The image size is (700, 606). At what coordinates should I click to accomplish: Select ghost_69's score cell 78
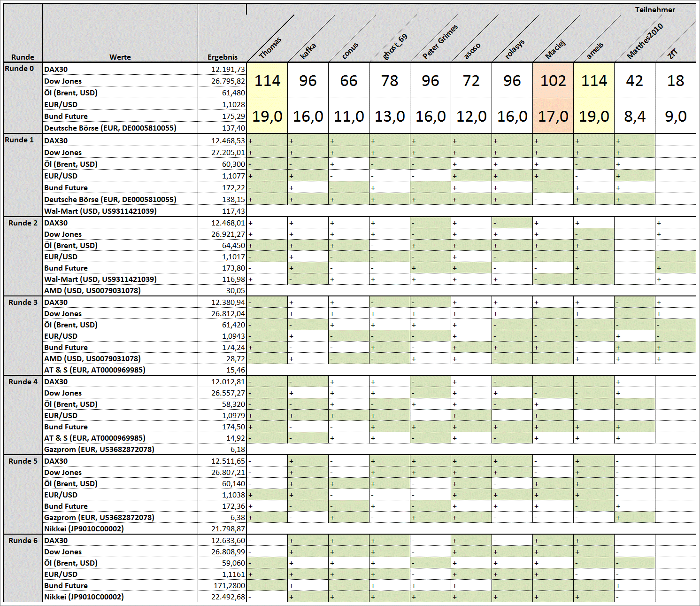click(390, 81)
